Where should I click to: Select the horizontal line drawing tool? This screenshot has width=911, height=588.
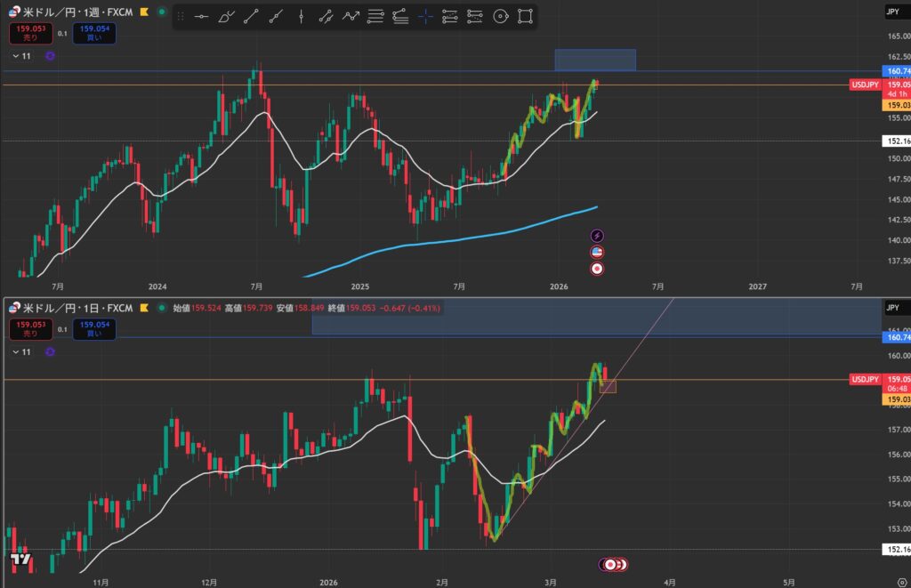[202, 16]
